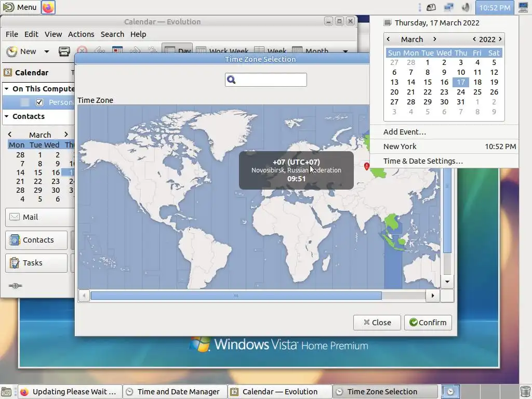Open the File menu in Evolution
The width and height of the screenshot is (532, 399).
12,34
